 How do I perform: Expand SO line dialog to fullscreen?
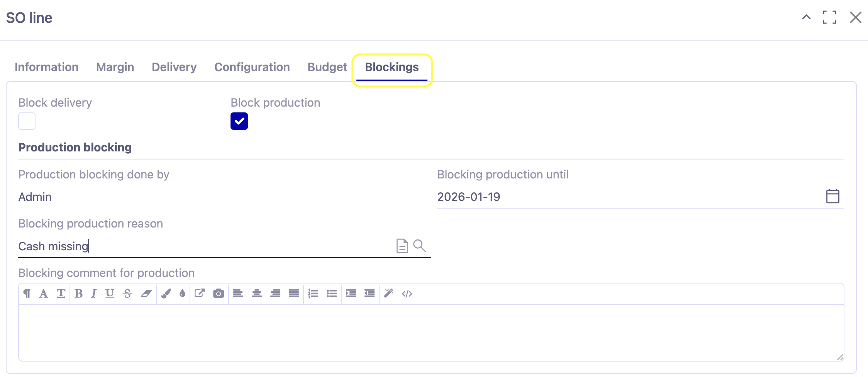point(829,17)
